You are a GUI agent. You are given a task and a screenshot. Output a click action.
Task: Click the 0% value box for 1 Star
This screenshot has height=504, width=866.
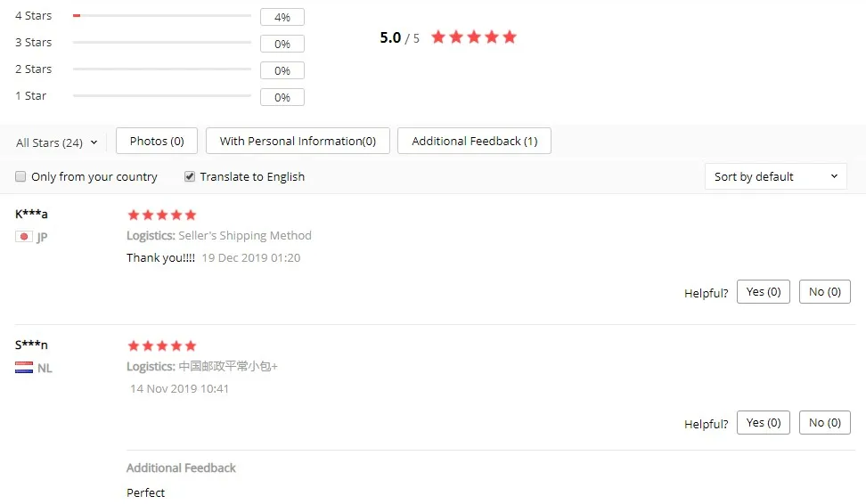pos(282,97)
